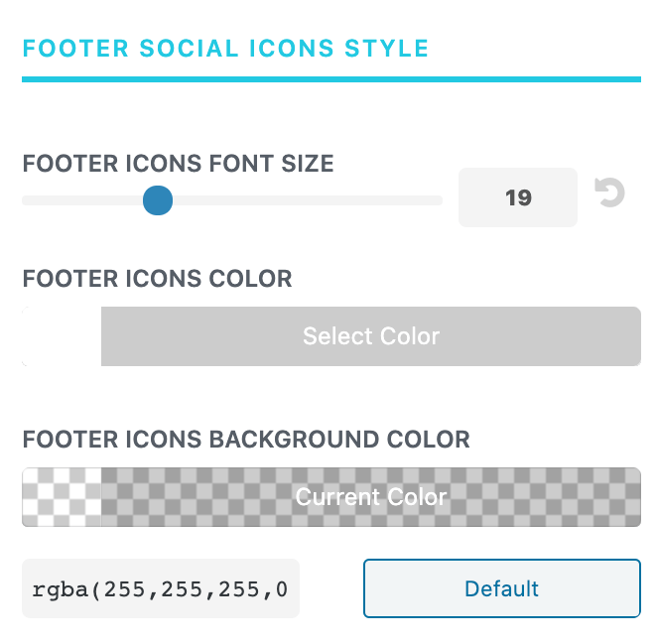Set the font size slider to maximum end
Viewport: 657px width, 644px height.
click(x=439, y=200)
